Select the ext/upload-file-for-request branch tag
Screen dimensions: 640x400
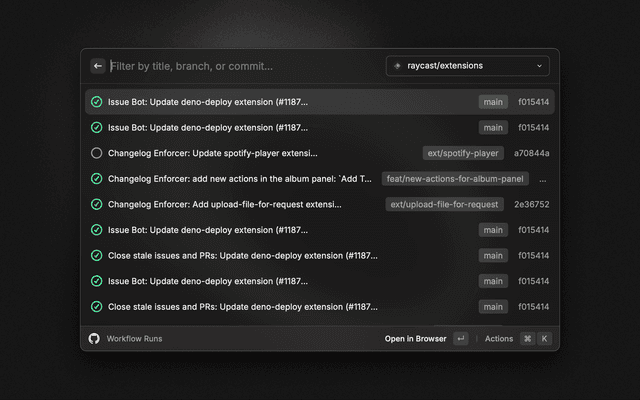tap(445, 204)
